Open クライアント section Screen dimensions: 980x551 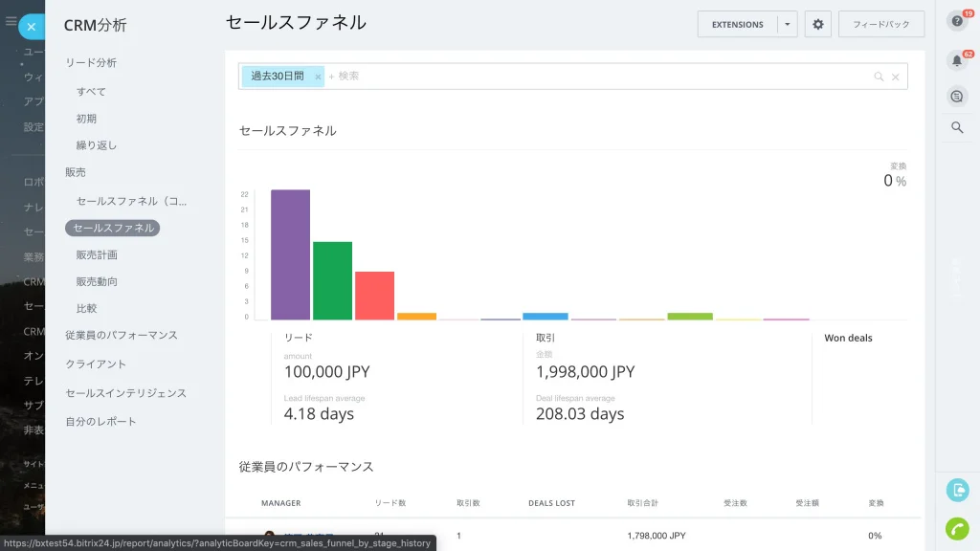coord(96,364)
